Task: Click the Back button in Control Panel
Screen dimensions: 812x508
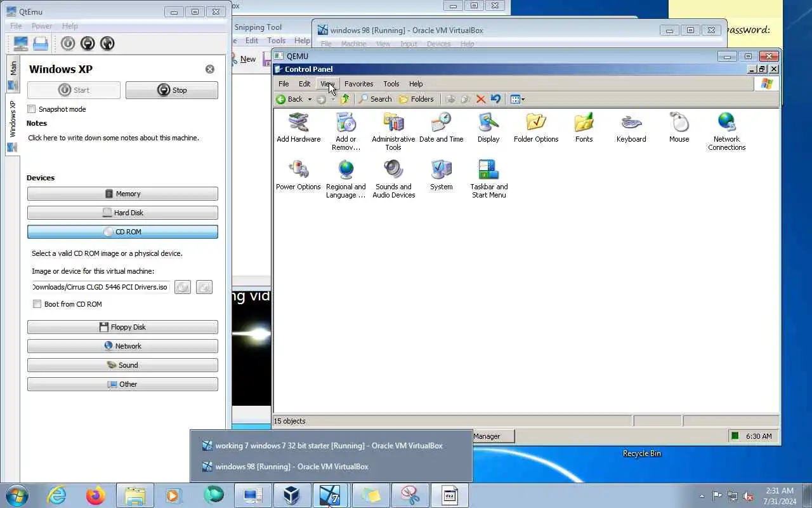Action: pyautogui.click(x=290, y=99)
